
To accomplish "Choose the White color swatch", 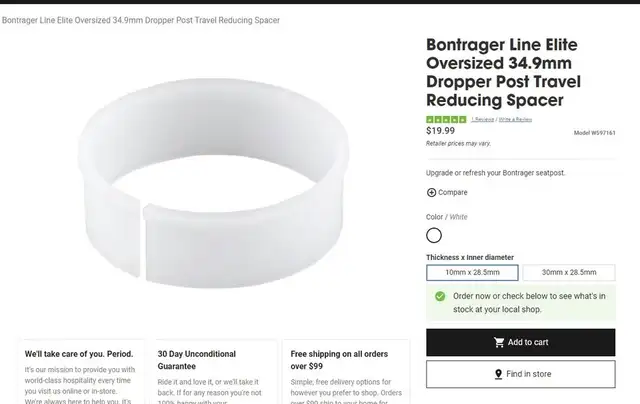I will pos(434,235).
